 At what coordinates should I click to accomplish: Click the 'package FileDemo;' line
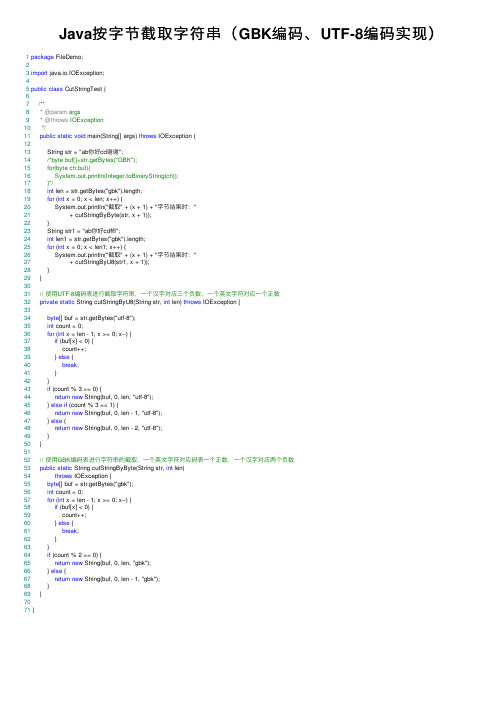57,57
